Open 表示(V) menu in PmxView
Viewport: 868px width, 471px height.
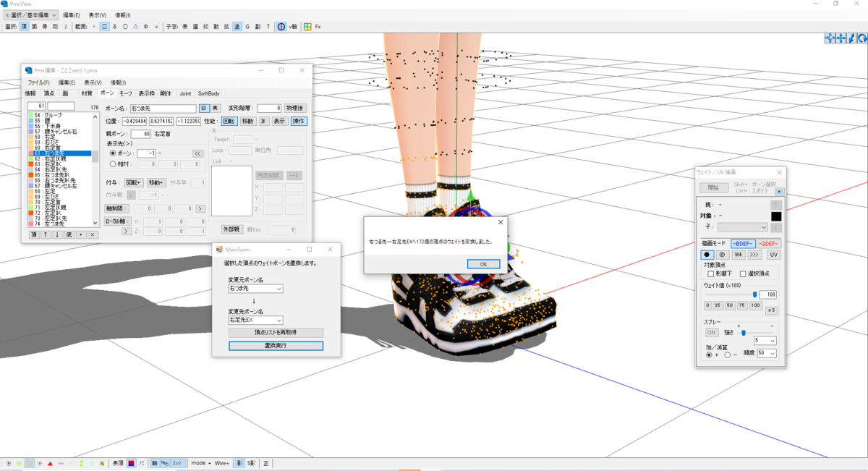[x=97, y=14]
